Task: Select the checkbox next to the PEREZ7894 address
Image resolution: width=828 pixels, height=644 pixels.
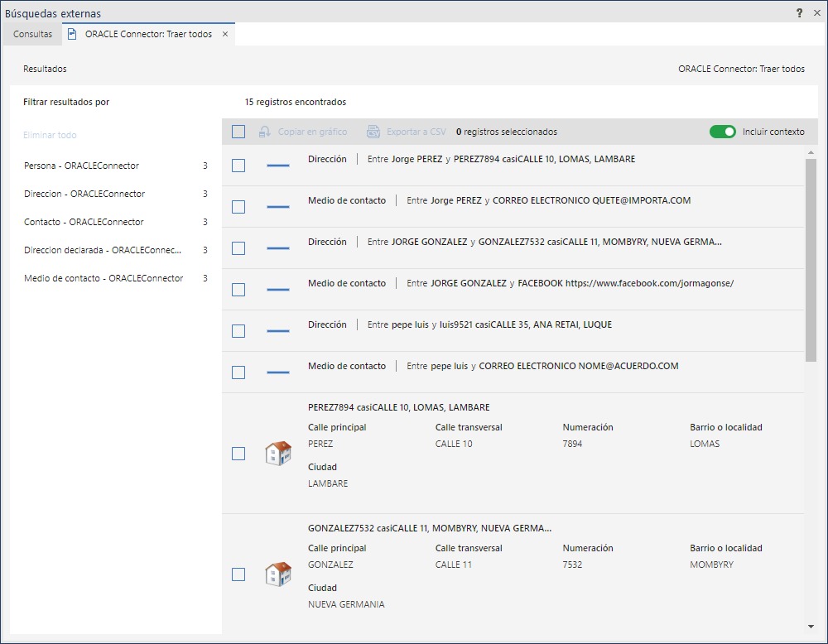Action: [238, 454]
